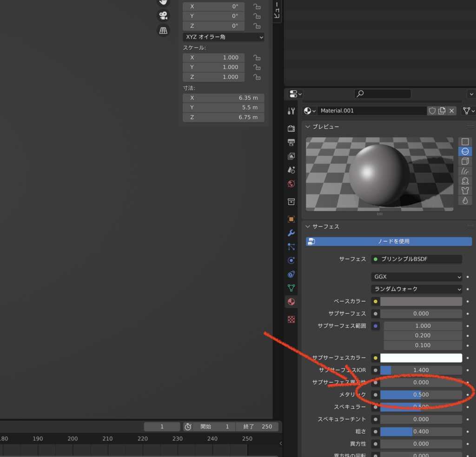Open the World properties tab
The height and width of the screenshot is (457, 476).
pos(291,184)
